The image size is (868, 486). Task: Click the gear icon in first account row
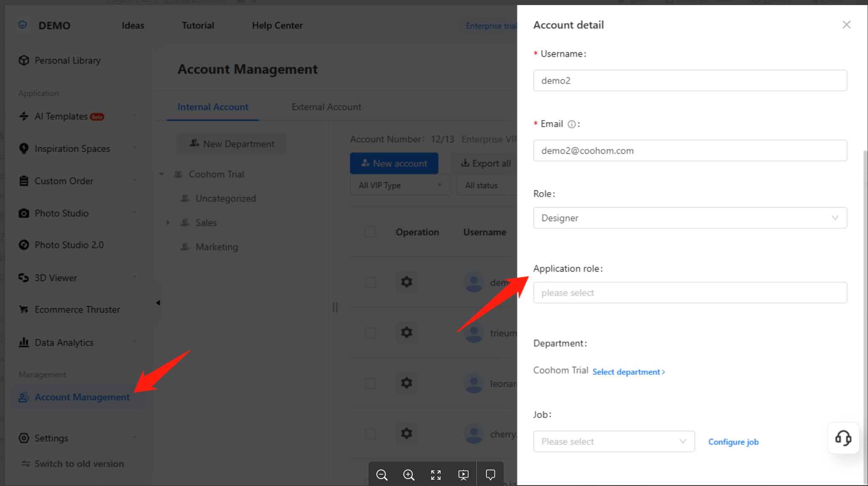tap(406, 282)
